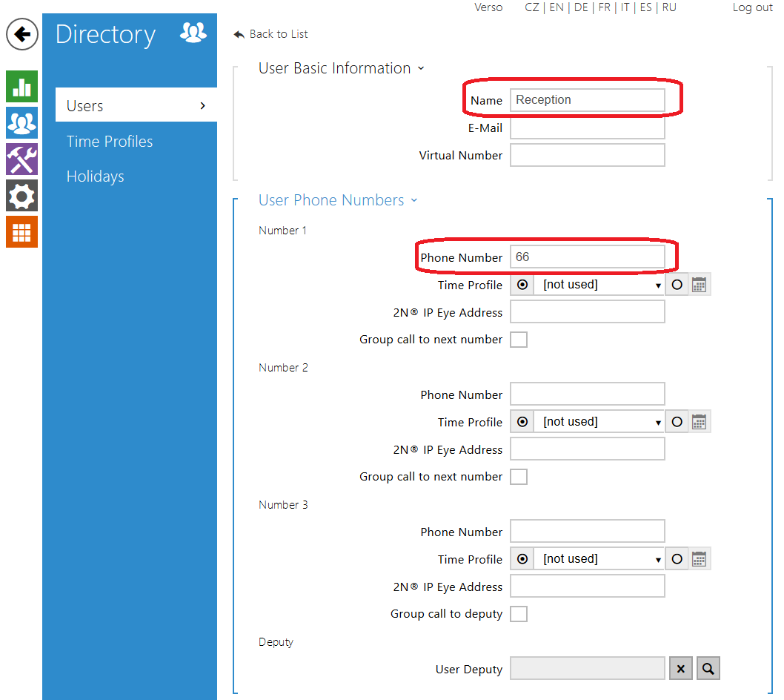Viewport: 784px width, 700px height.
Task: Click the User Deputy search magnifier icon
Action: click(708, 669)
